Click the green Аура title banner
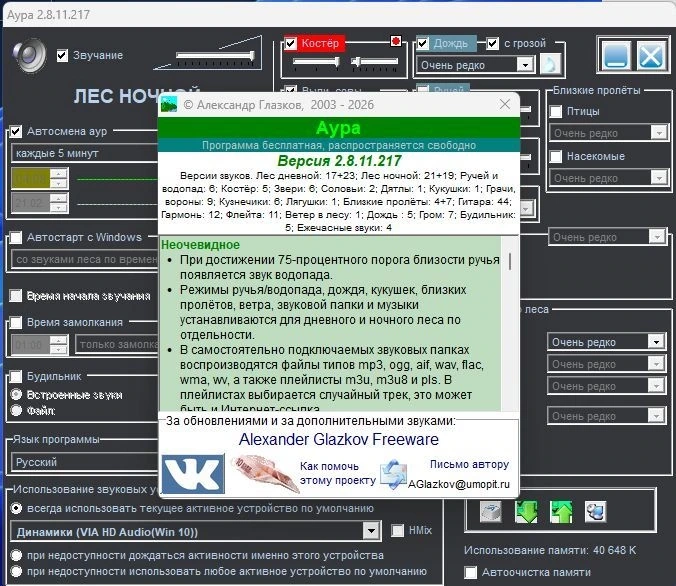 [339, 128]
